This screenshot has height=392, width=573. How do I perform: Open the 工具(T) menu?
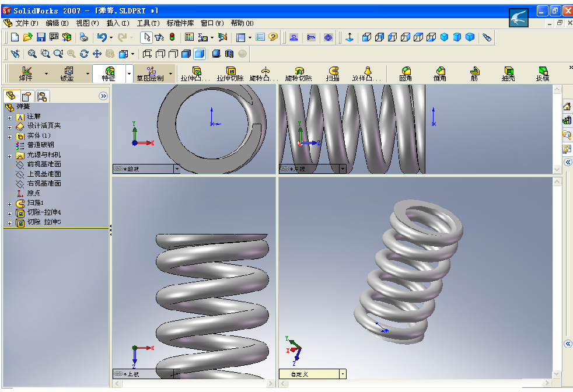click(x=148, y=23)
